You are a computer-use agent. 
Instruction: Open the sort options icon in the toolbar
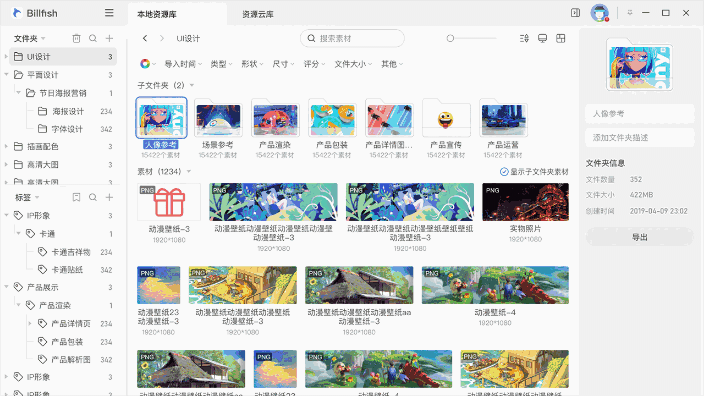(x=524, y=39)
